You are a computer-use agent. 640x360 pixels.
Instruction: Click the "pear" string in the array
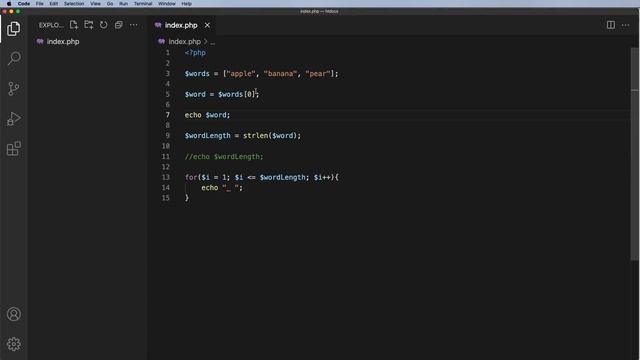pos(318,73)
